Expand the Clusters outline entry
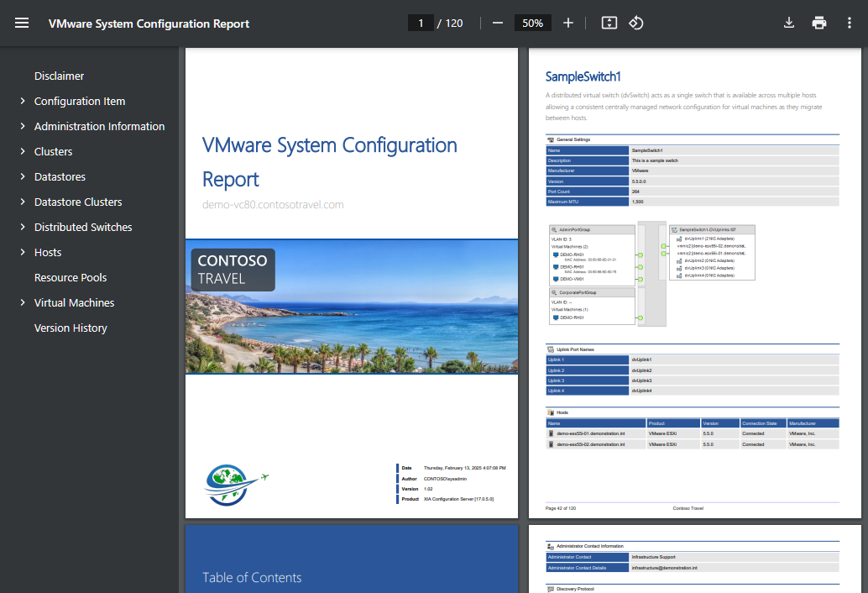The width and height of the screenshot is (868, 593). tap(23, 151)
